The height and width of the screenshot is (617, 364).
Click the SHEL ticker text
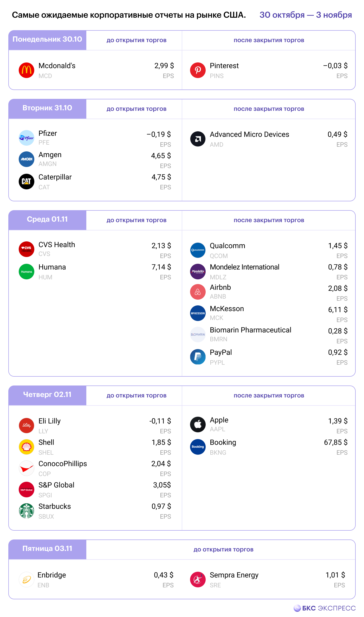click(x=46, y=453)
